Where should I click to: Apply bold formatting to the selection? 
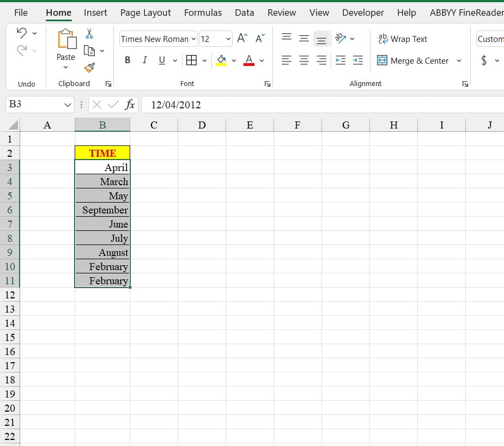(x=127, y=60)
